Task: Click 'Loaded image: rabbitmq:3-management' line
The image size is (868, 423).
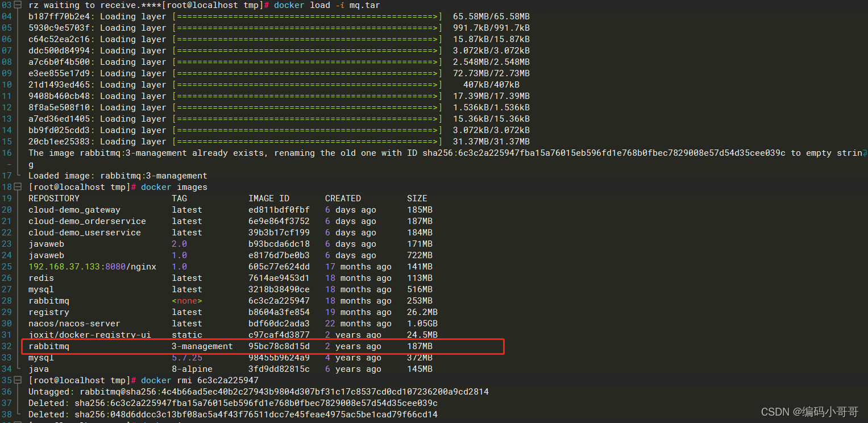Action: [x=118, y=176]
